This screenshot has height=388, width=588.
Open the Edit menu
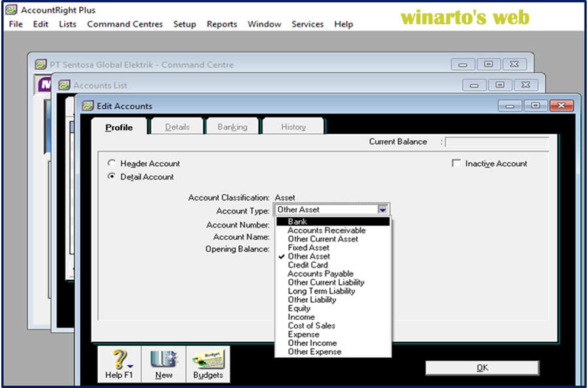pos(41,24)
